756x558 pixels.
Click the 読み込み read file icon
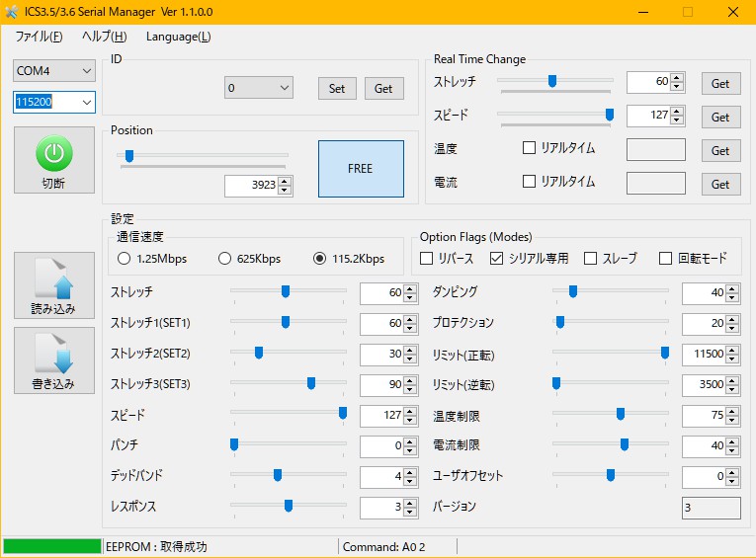[x=53, y=279]
